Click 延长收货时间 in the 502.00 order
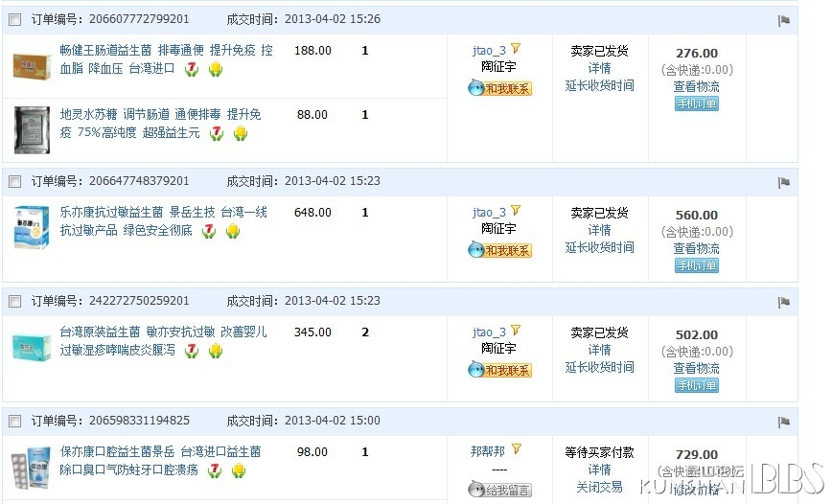832x504 pixels. click(600, 367)
